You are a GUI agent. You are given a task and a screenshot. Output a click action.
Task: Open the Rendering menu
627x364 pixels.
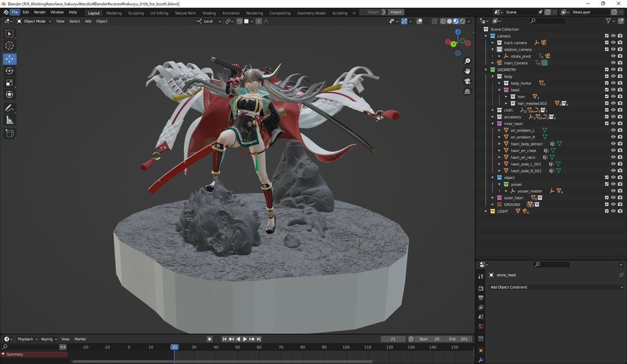(x=255, y=12)
